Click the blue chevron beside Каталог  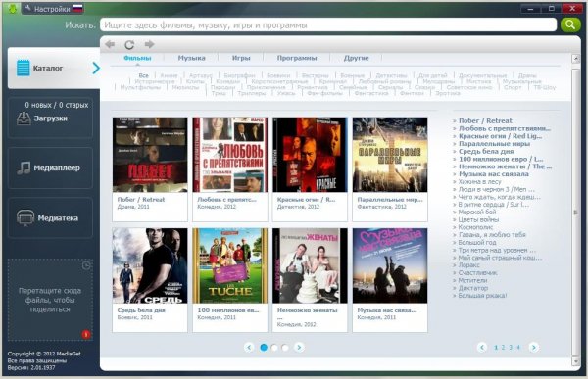click(x=96, y=68)
